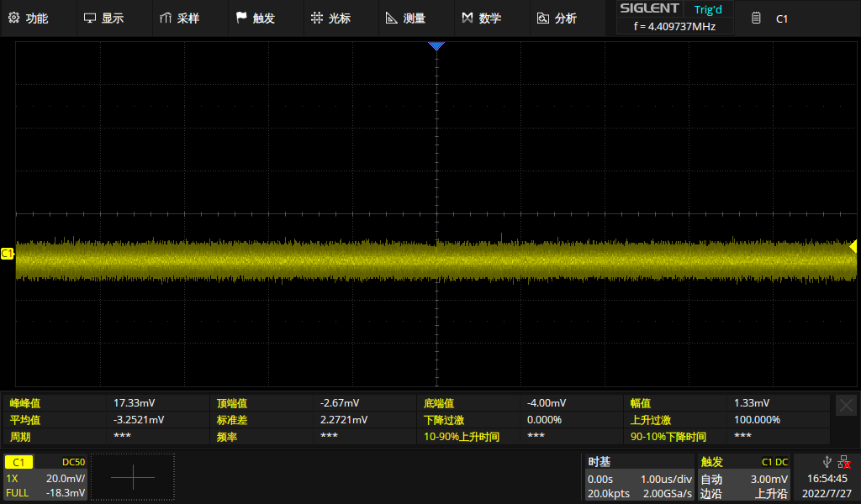Screen dimensions: 861x504
Task: Open the 显示 (Display) menu
Action: [x=104, y=18]
